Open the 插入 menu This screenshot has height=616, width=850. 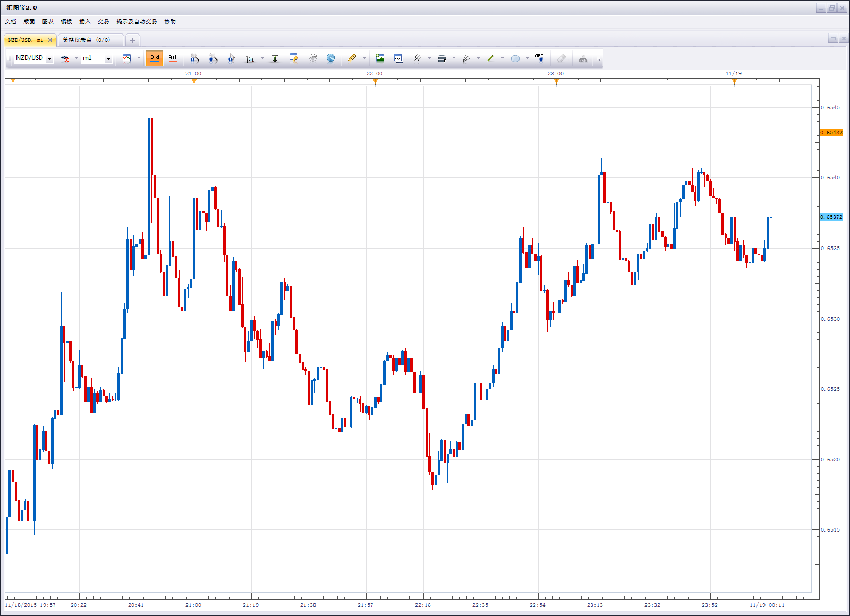coord(85,22)
